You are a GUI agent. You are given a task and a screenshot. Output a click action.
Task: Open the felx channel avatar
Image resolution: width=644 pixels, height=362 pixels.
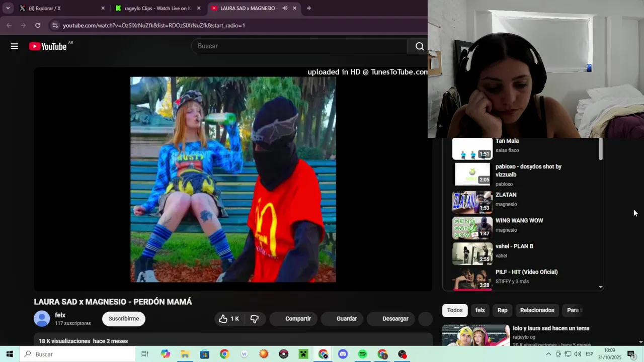pos(42,319)
